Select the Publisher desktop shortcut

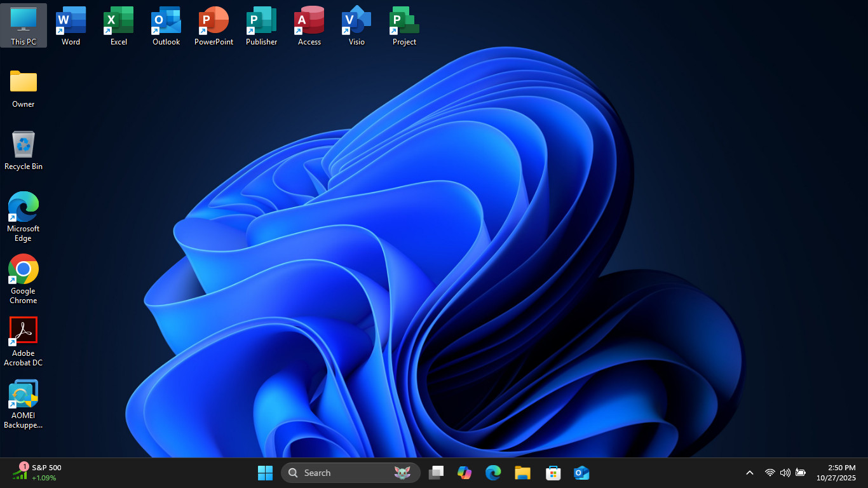tap(261, 25)
